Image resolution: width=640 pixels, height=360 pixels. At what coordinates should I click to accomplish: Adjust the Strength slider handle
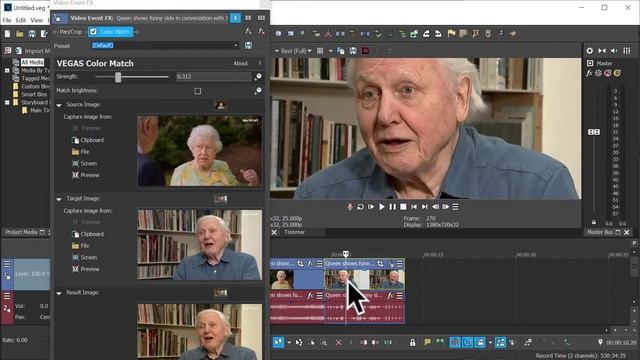tap(118, 77)
